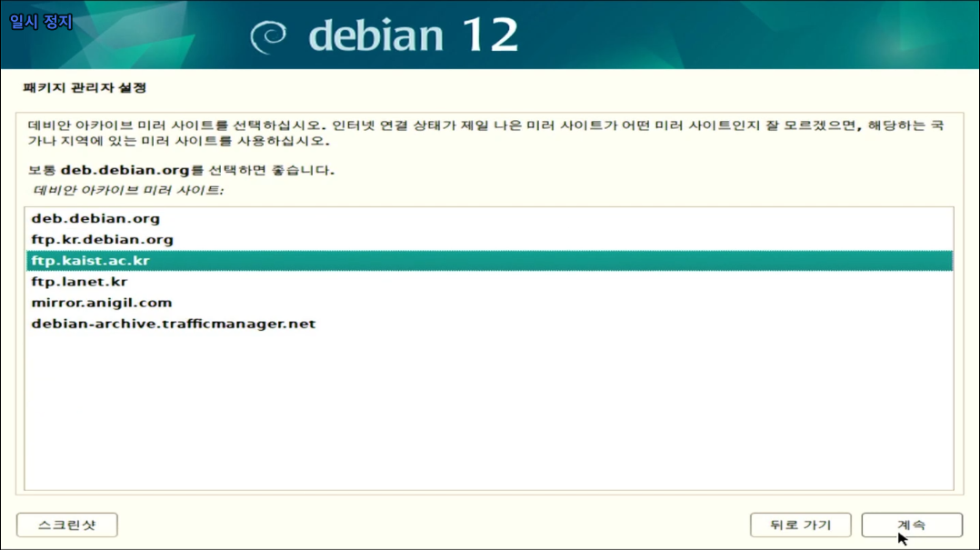
Task: Go back with the 뒤로 가기 button
Action: [800, 525]
